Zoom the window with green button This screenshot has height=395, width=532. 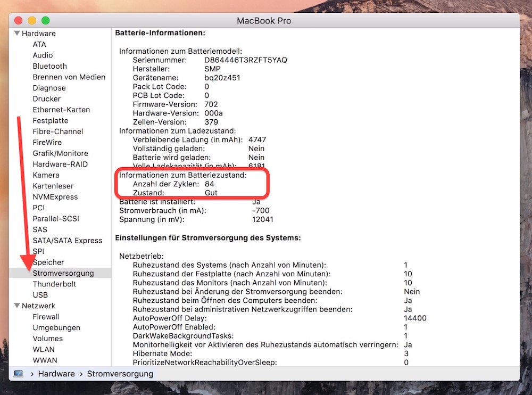pos(45,21)
